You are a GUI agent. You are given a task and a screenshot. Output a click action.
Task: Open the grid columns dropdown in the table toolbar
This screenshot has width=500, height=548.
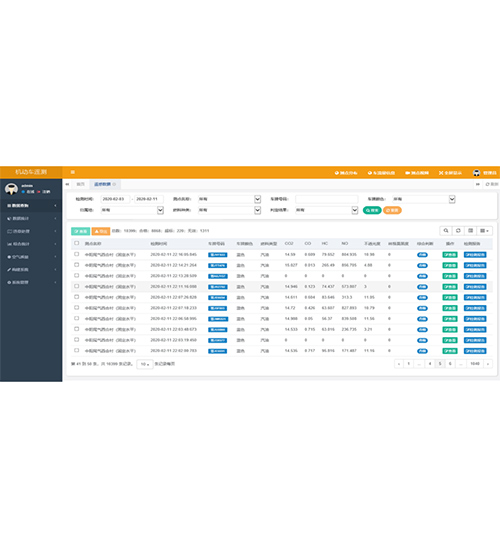[484, 231]
